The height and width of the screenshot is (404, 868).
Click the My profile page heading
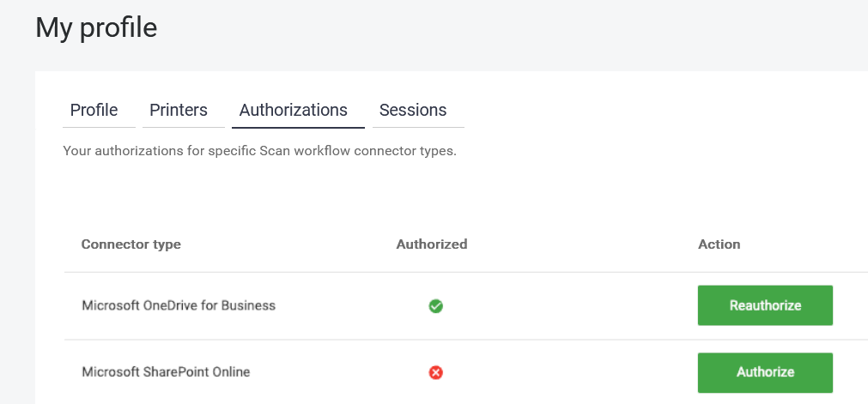point(96,27)
